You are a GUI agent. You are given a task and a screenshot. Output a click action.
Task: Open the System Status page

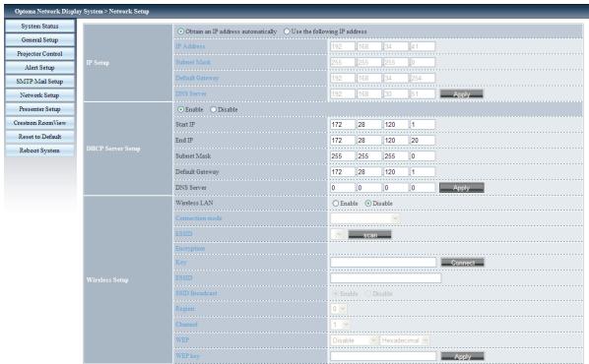[39, 27]
